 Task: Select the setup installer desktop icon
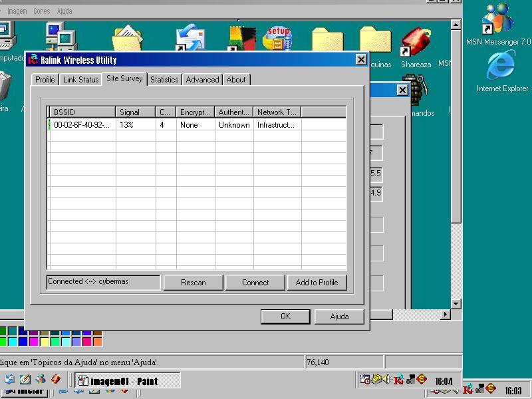(277, 38)
